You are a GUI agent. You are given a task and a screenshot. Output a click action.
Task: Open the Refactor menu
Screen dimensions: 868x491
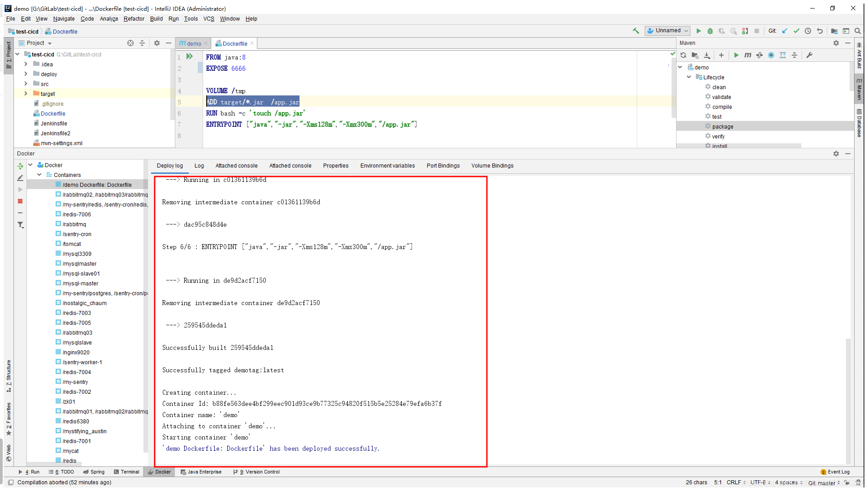click(134, 19)
